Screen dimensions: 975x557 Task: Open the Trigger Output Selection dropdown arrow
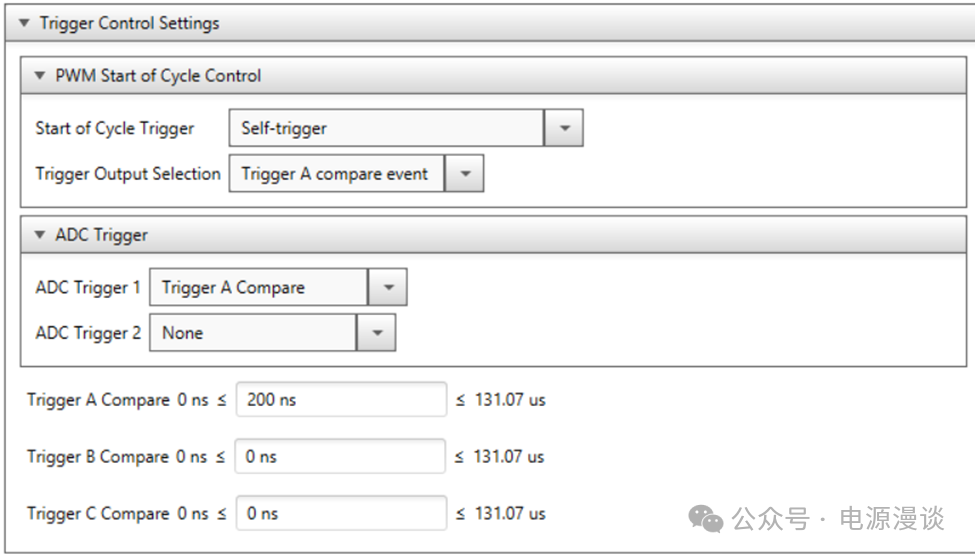pos(464,174)
